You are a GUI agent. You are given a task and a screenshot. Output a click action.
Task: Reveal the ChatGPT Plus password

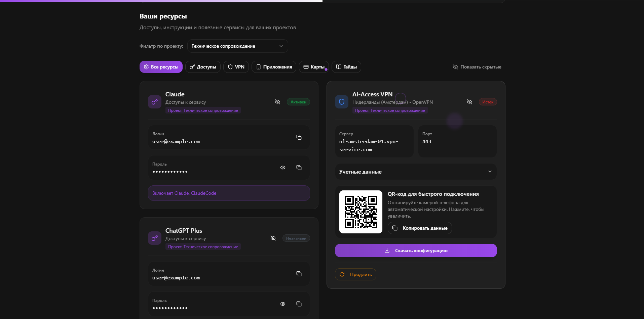pyautogui.click(x=283, y=304)
